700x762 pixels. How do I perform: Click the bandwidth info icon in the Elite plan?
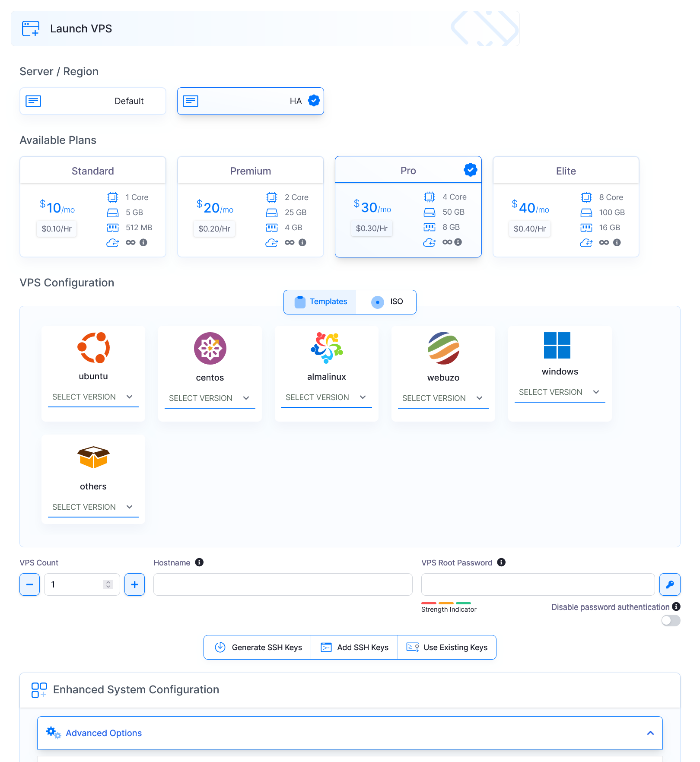click(x=617, y=242)
